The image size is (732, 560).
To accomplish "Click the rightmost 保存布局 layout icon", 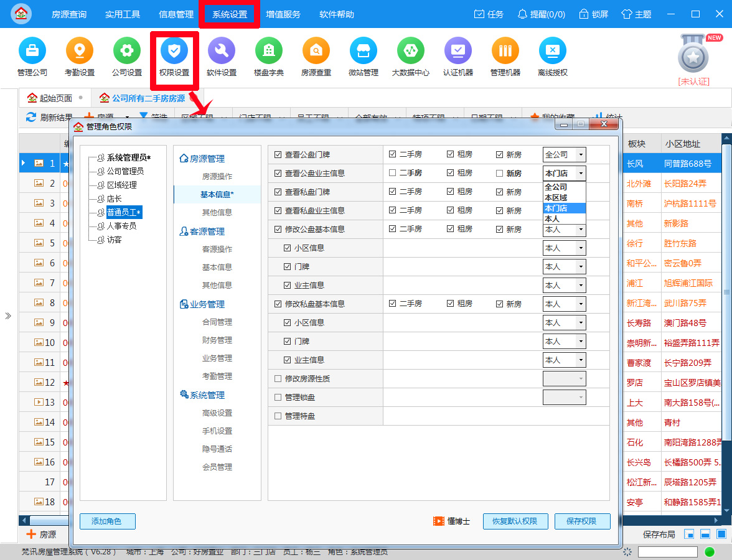I will [x=722, y=534].
